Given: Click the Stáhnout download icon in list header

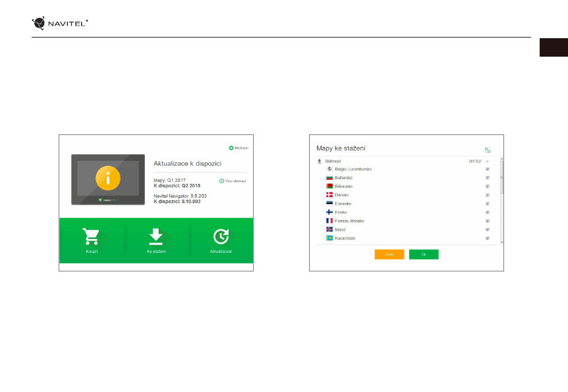Looking at the screenshot, I should tap(320, 161).
